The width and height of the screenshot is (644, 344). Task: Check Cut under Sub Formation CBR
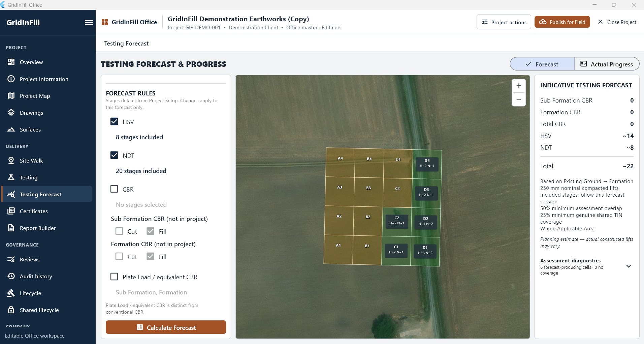(119, 231)
